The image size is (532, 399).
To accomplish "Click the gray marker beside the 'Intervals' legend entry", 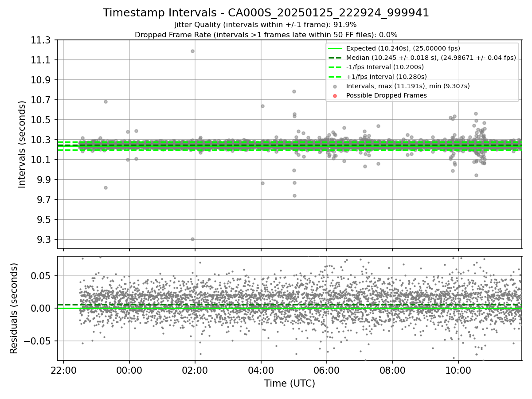I will (x=335, y=86).
